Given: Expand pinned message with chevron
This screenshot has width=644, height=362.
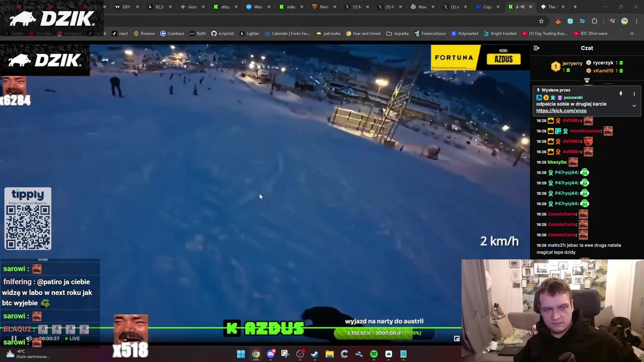Looking at the screenshot, I should point(634,106).
